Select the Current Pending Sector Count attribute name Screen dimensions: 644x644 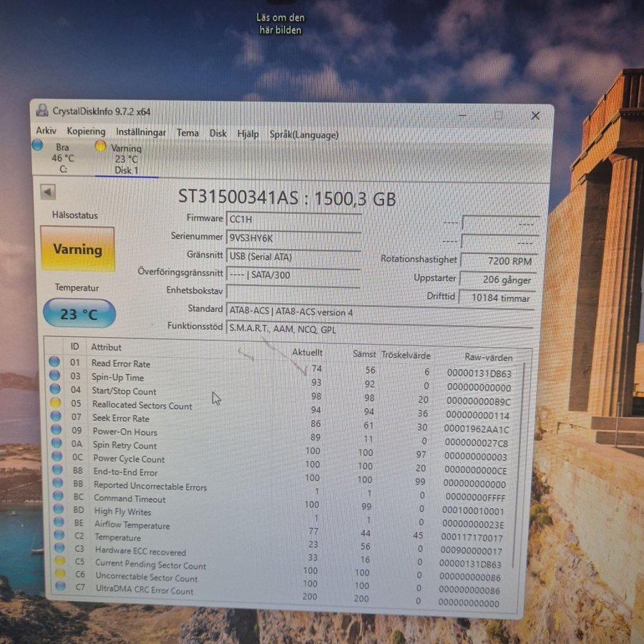click(x=151, y=565)
